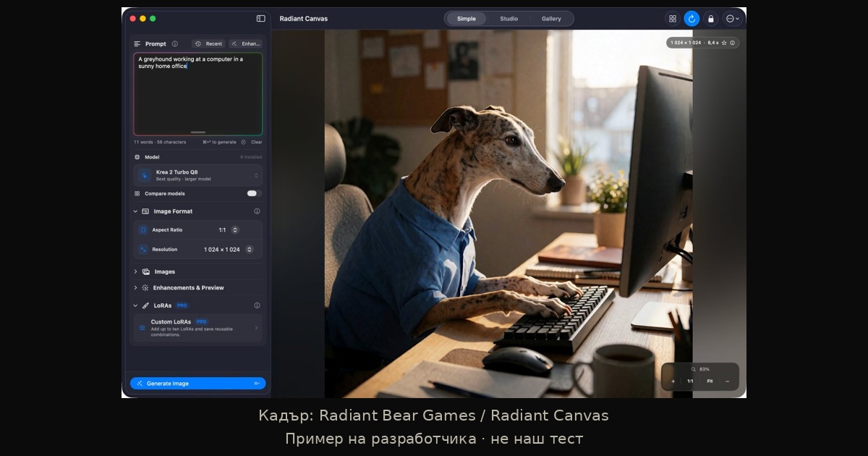Image resolution: width=868 pixels, height=456 pixels.
Task: Switch to the Simple tab
Action: (x=467, y=19)
